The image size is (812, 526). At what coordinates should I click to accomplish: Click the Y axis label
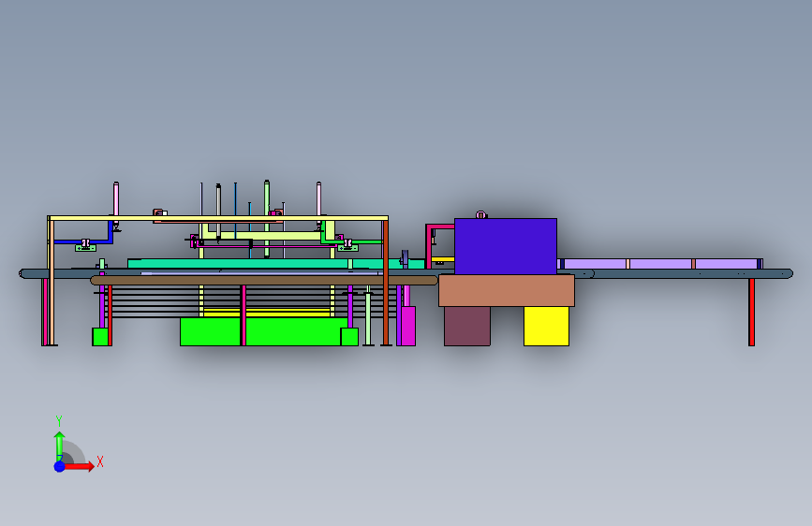click(59, 421)
